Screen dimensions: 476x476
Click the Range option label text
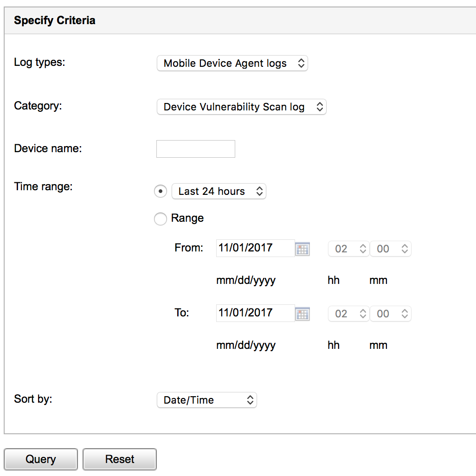pyautogui.click(x=187, y=218)
